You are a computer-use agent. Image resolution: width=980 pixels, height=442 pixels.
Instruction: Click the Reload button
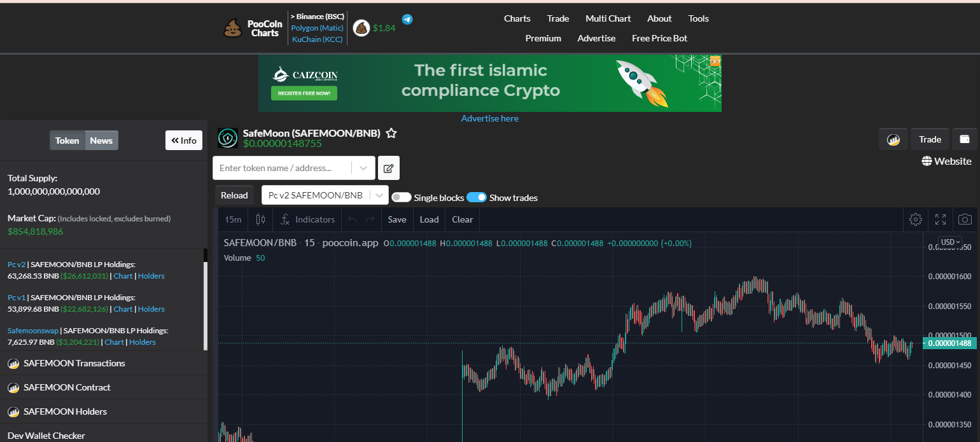click(234, 195)
